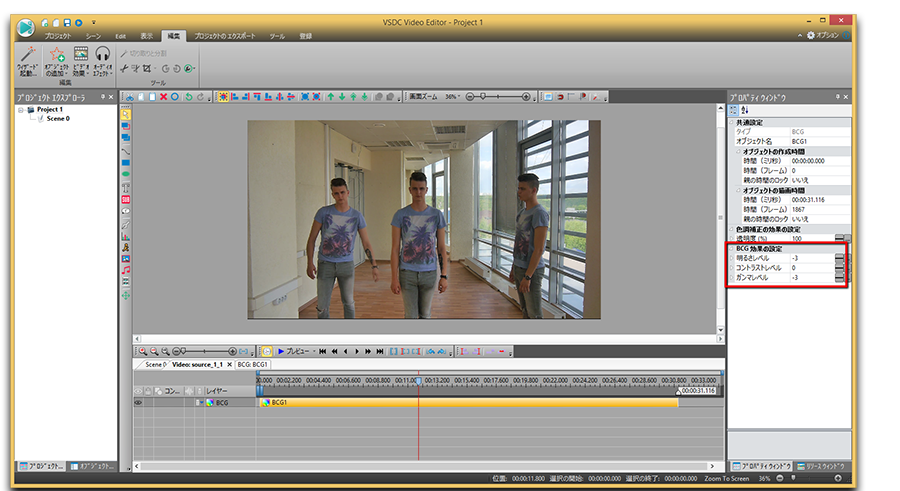Toggle alphabetical sort in properties window
Viewport: 900px width, 491px height.
coord(745,110)
